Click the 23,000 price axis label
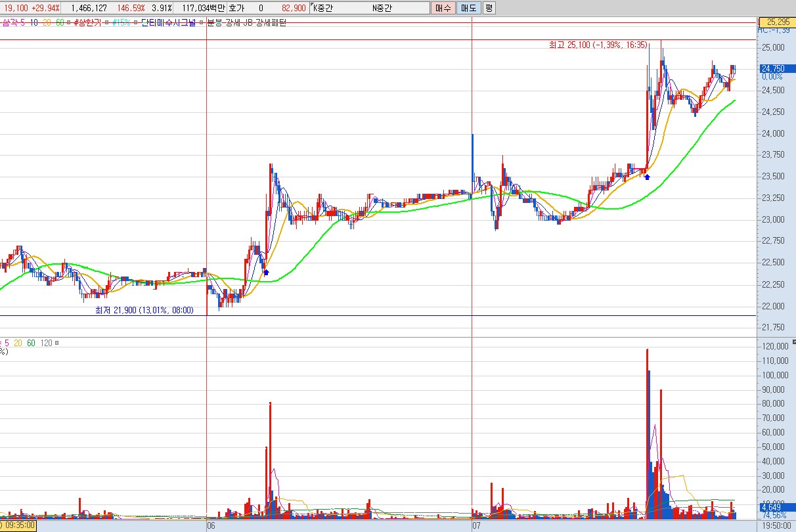The image size is (796, 532). coord(772,220)
